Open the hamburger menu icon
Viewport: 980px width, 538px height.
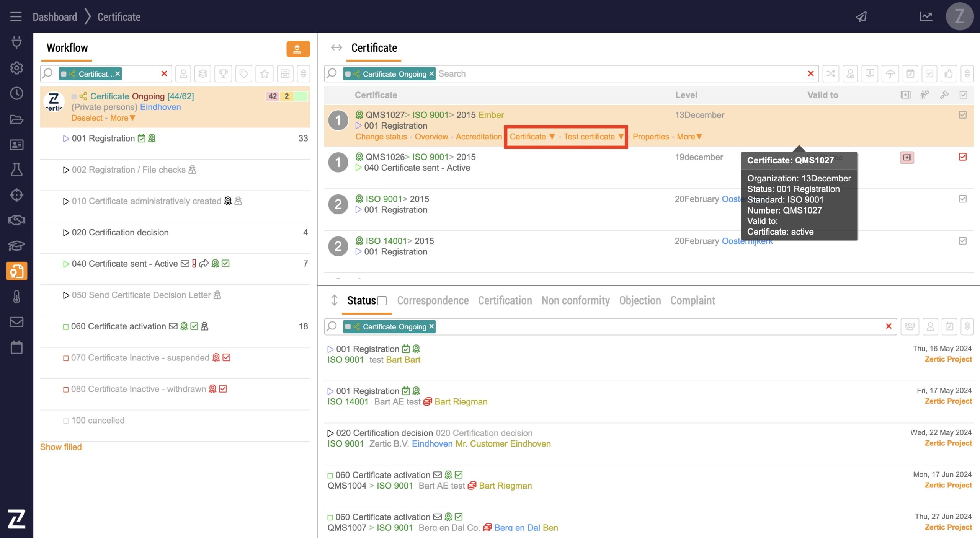point(16,17)
